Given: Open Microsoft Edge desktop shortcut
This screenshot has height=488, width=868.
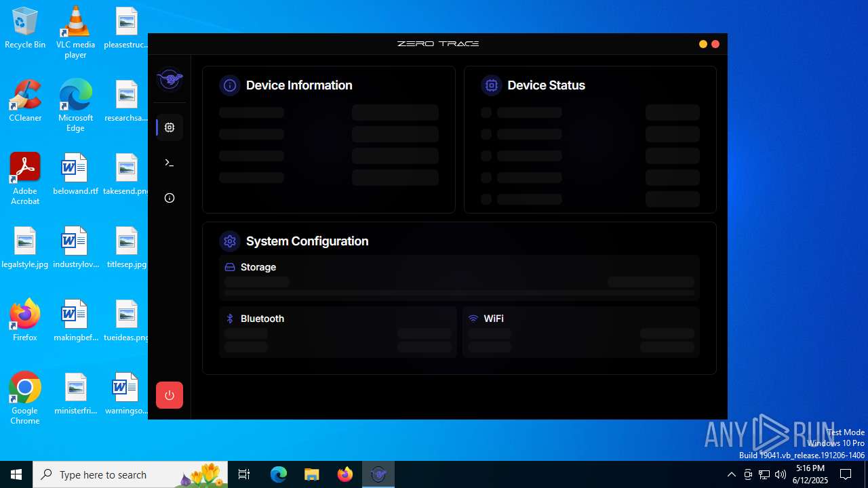Looking at the screenshot, I should click(x=75, y=106).
